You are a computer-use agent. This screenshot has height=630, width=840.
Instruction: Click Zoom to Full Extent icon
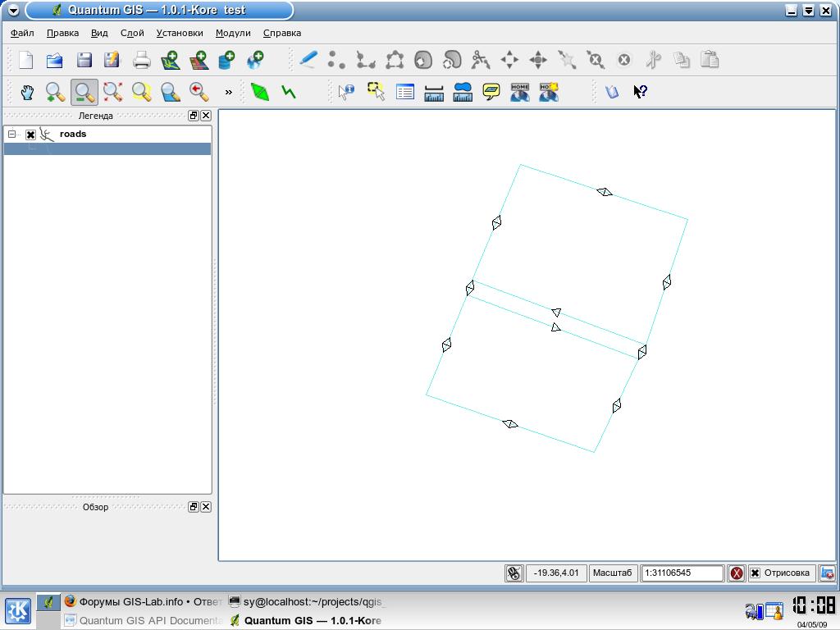113,92
